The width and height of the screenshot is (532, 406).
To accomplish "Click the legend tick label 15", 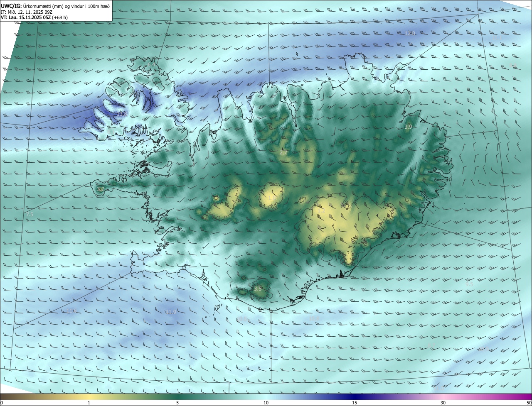I will pos(355,403).
